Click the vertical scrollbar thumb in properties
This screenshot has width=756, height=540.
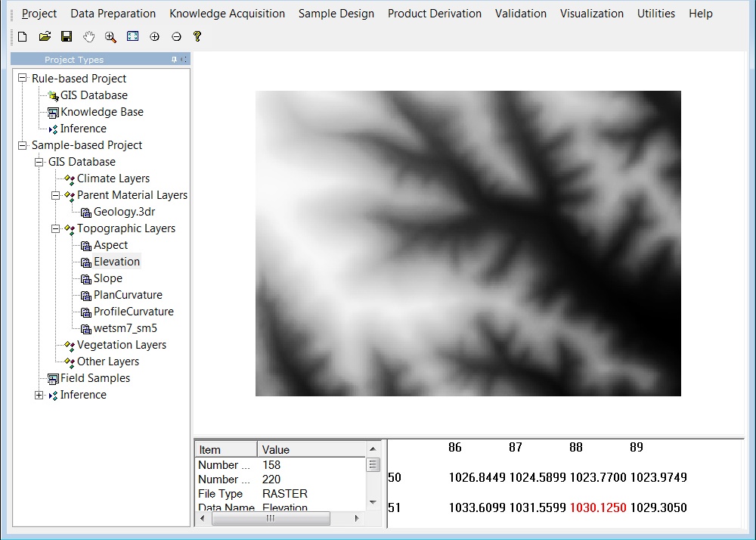tap(373, 465)
